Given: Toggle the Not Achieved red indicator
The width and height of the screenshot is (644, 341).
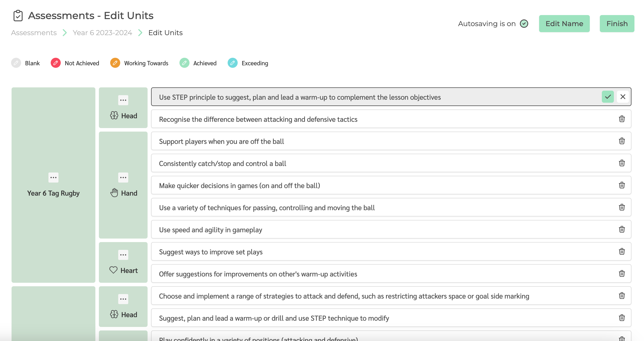Looking at the screenshot, I should (56, 63).
